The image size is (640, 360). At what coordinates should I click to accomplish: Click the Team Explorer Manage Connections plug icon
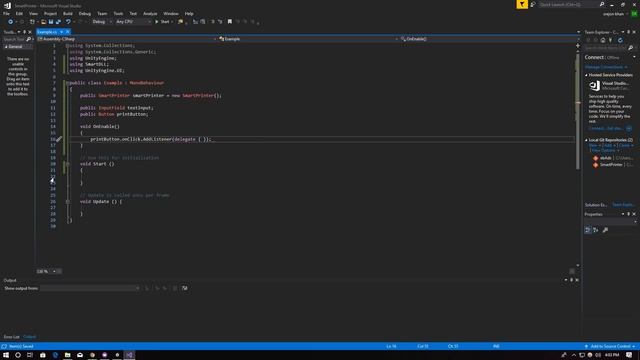pos(611,40)
